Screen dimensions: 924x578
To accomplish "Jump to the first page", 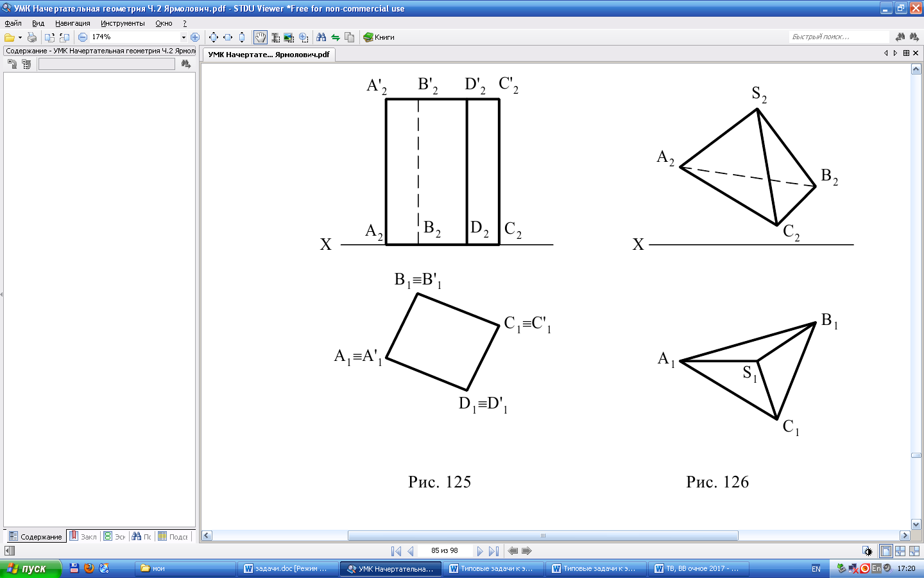I will (396, 551).
